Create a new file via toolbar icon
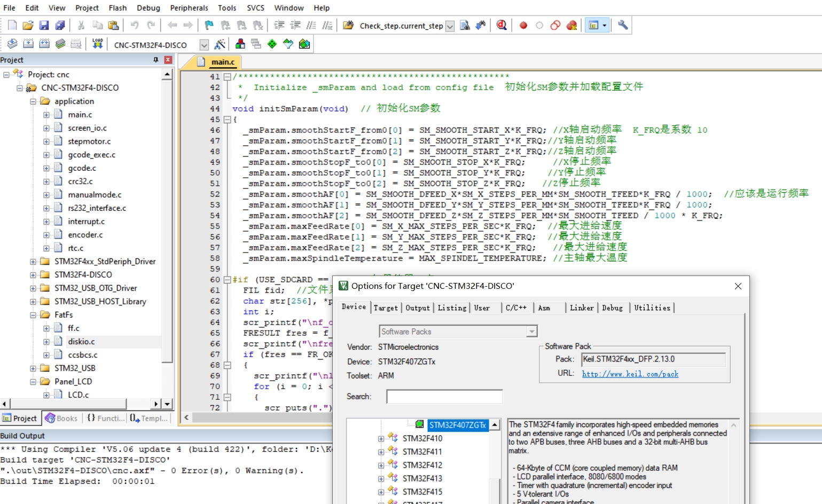 (x=12, y=25)
